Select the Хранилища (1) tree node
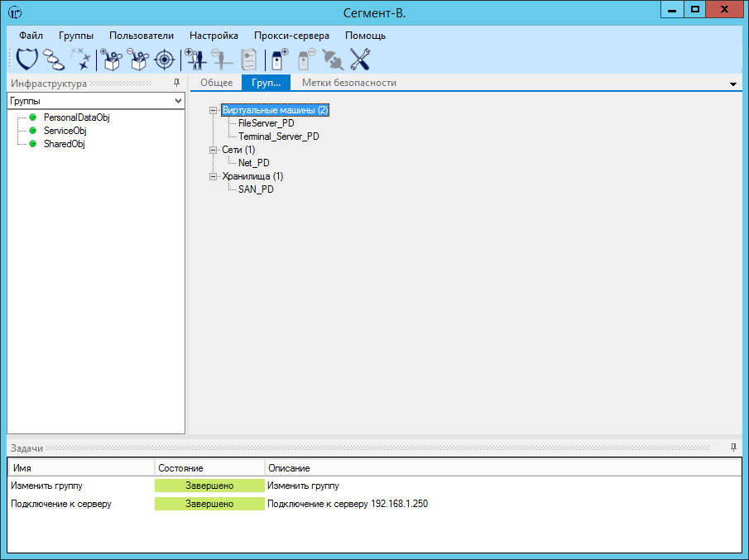 click(252, 176)
